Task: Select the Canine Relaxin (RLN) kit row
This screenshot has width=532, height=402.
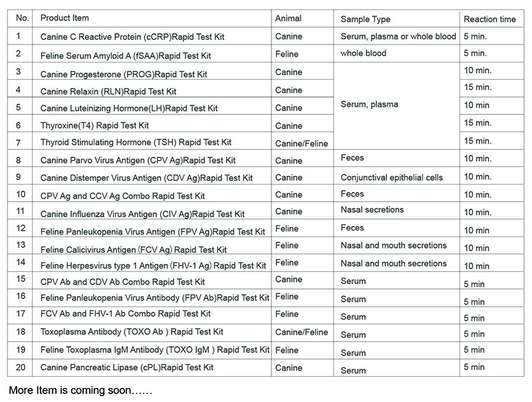Action: coord(108,91)
